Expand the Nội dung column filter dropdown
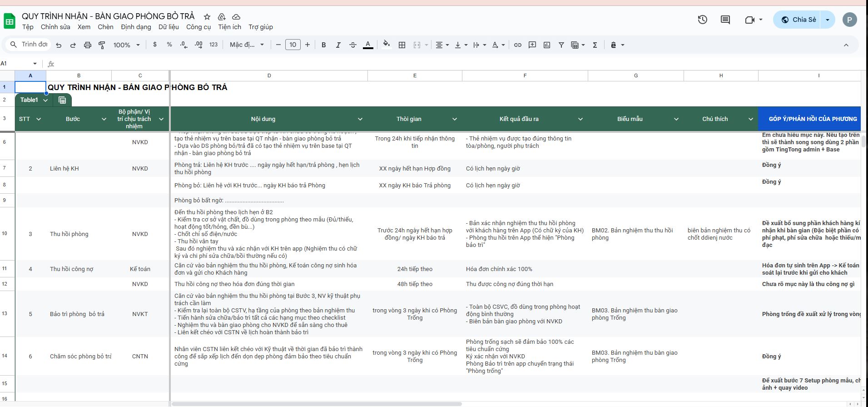The width and height of the screenshot is (868, 407). 360,119
